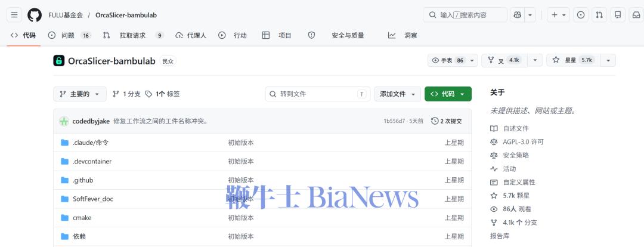Click the 自定义属性 note icon
This screenshot has width=644, height=247.
point(494,182)
